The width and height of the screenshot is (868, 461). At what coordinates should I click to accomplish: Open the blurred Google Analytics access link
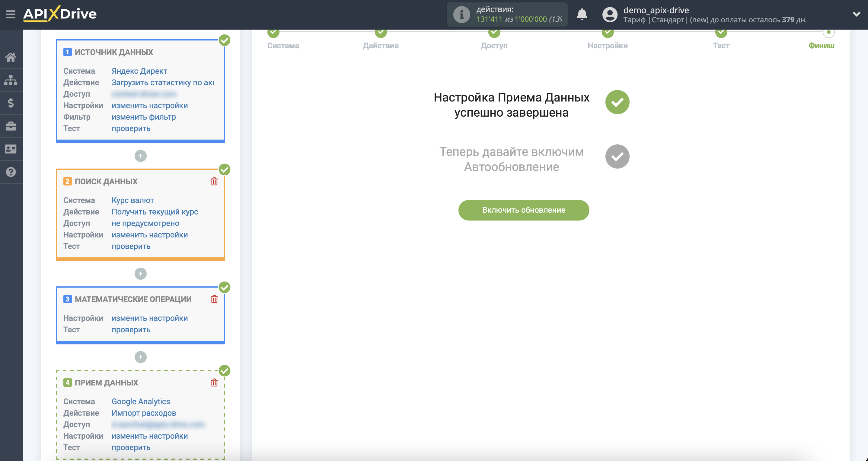(x=158, y=424)
